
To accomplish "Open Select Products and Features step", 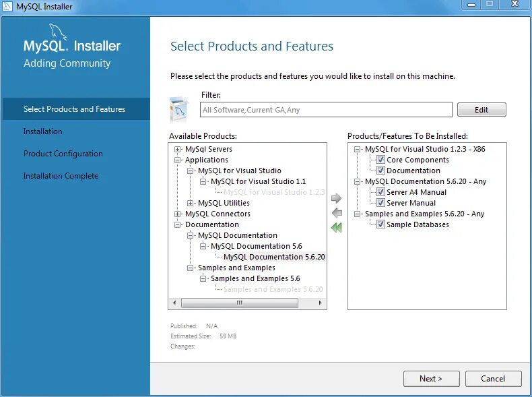I will (76, 109).
